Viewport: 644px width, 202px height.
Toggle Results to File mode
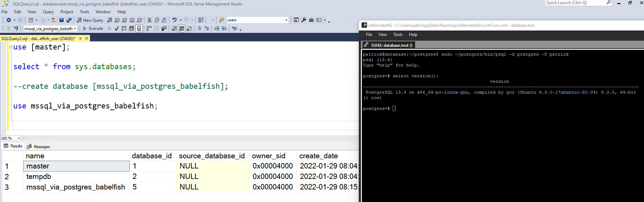189,28
